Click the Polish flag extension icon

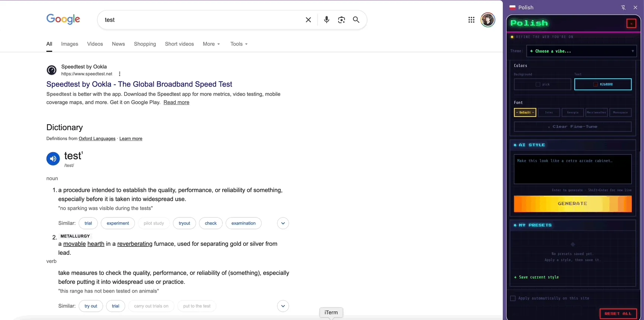point(512,7)
